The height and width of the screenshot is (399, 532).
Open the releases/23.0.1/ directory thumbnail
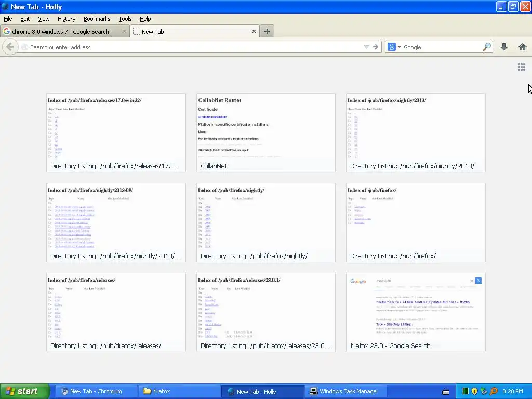[265, 312]
